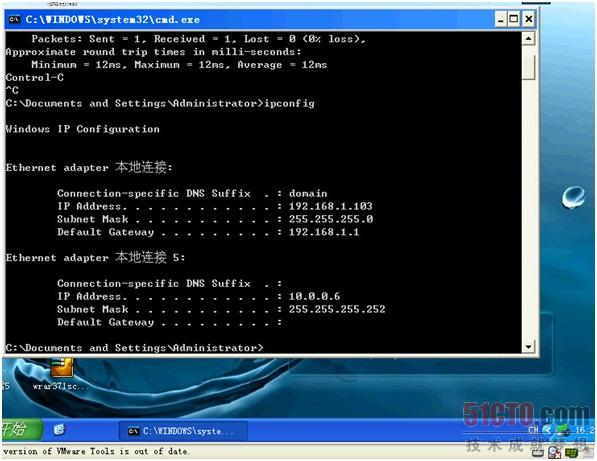Click the last command prompt line at bottom
This screenshot has height=461, width=597.
tap(134, 348)
